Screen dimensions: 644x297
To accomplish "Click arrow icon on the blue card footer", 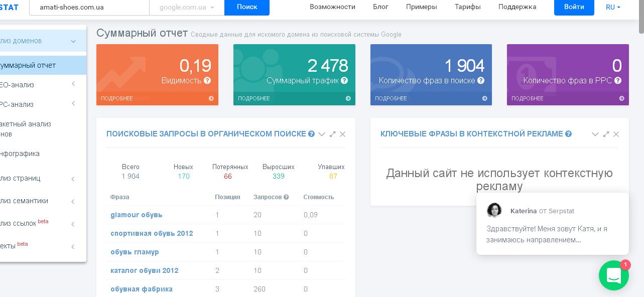I will click(485, 98).
